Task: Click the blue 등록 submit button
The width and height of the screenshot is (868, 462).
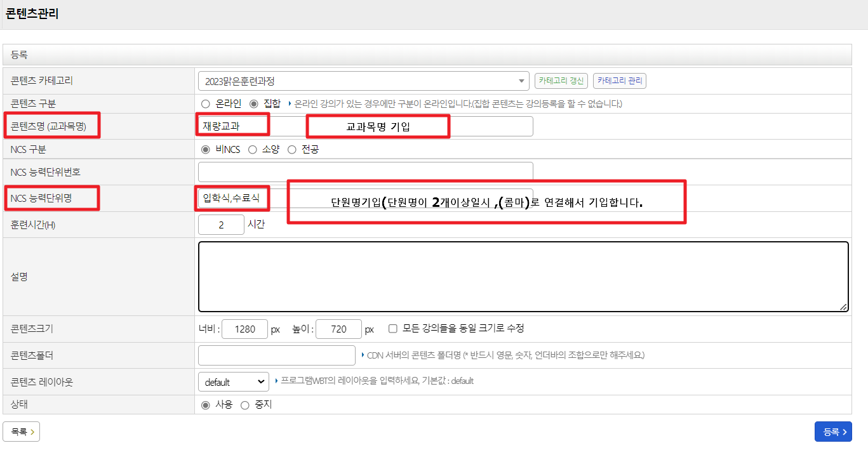Action: point(832,432)
